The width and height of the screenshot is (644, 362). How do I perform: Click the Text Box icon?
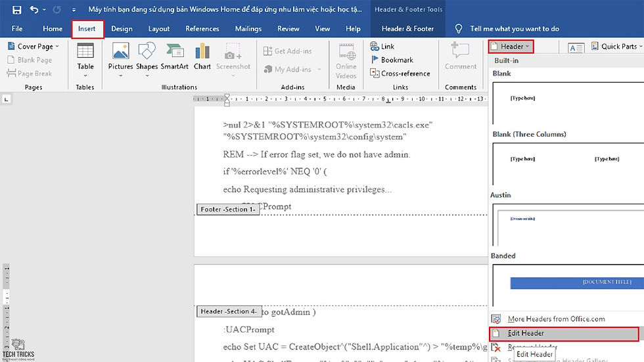pyautogui.click(x=576, y=48)
